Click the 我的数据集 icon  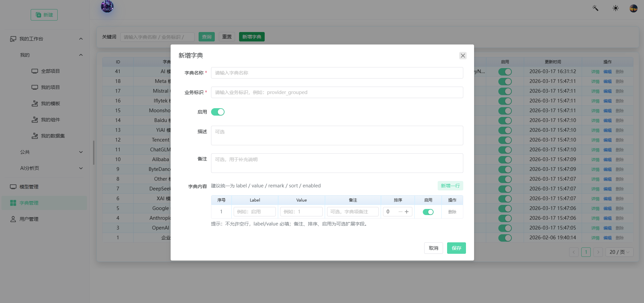[x=35, y=136]
